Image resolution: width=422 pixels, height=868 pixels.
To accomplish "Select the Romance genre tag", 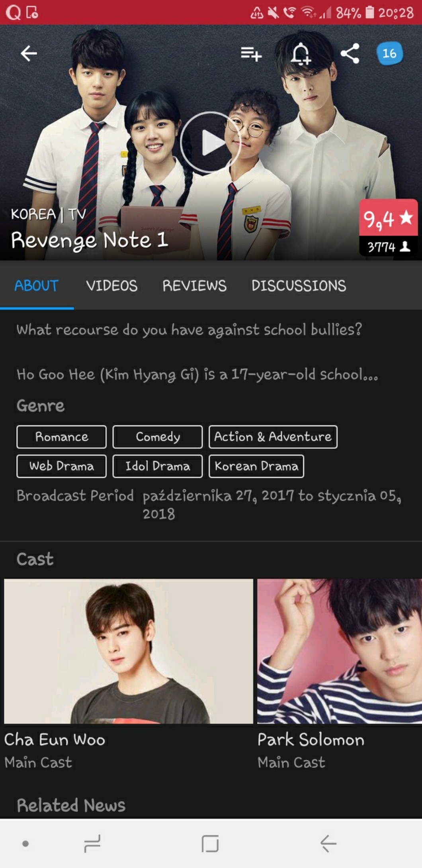I will [61, 437].
